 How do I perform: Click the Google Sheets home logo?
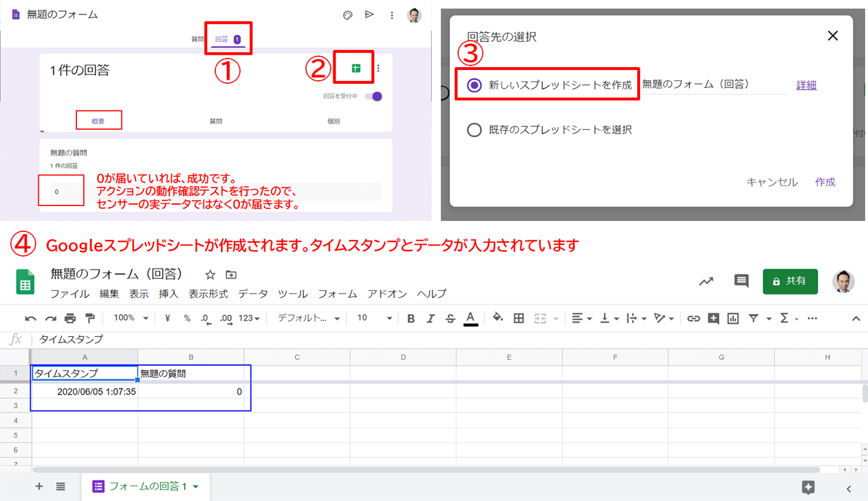click(x=25, y=282)
